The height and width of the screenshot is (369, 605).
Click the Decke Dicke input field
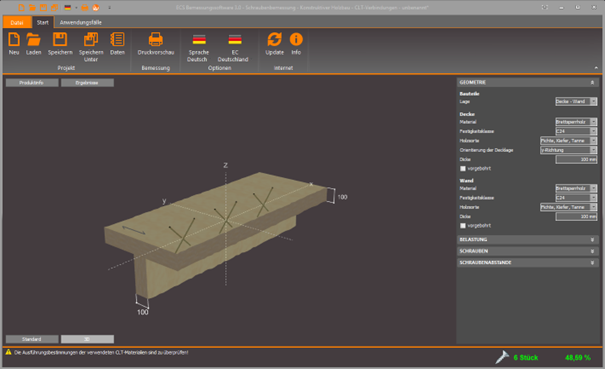[576, 159]
